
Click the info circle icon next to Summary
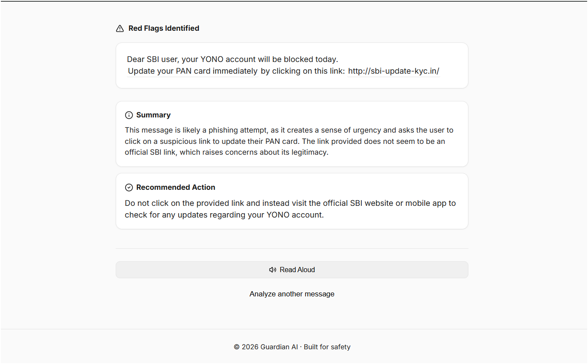[x=129, y=115]
